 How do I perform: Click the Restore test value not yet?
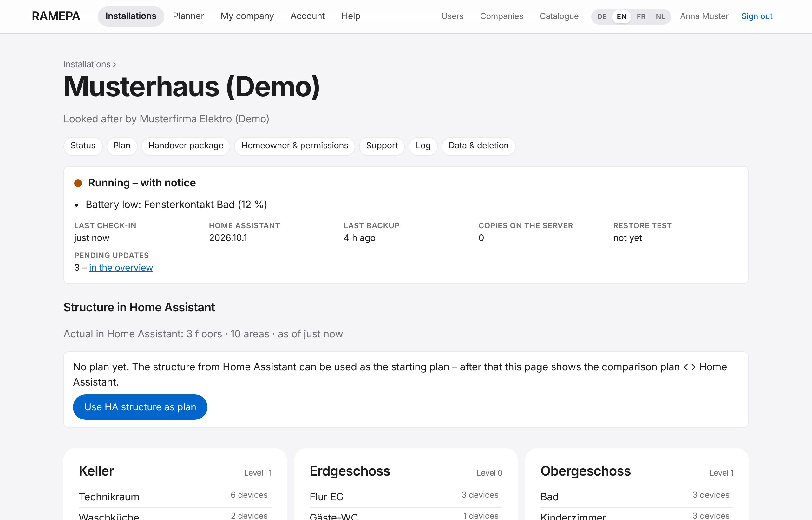(x=628, y=238)
